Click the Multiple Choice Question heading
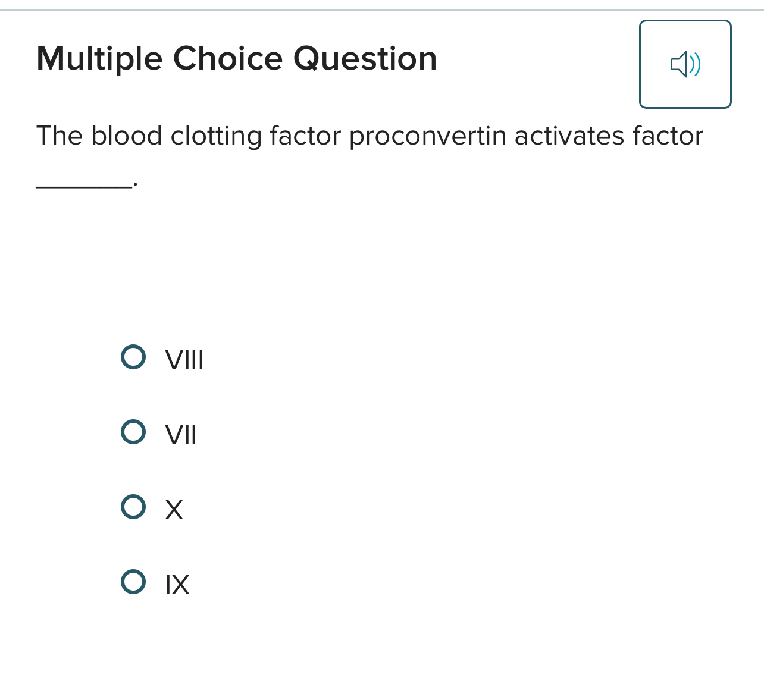764x700 pixels. pyautogui.click(x=236, y=59)
